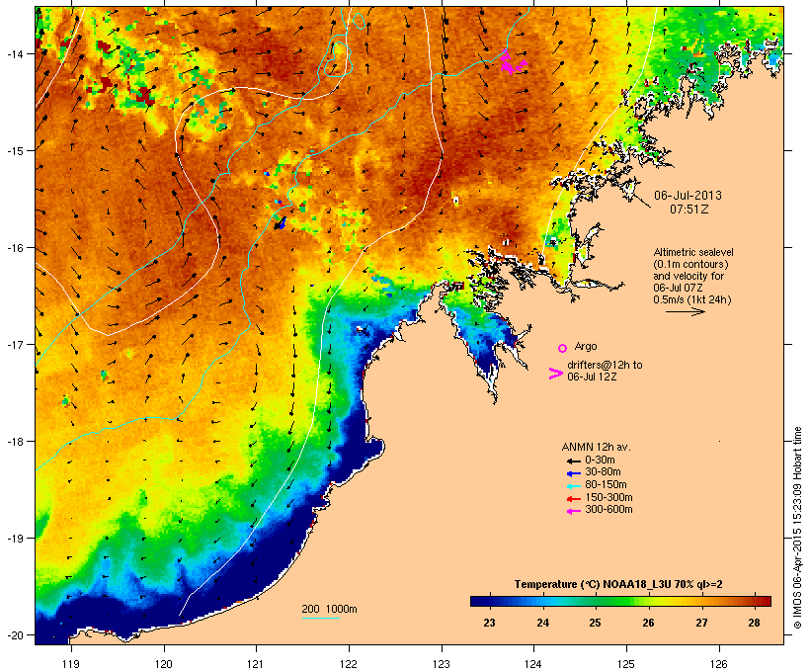Click the green 25°C section of colorbar
810x672 pixels.
point(595,601)
